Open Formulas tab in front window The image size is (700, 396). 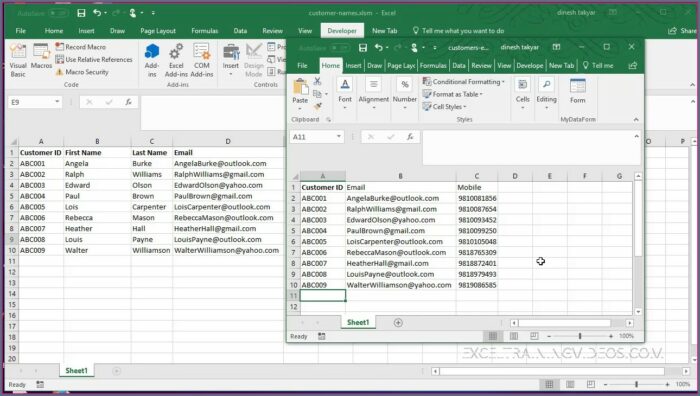click(x=433, y=65)
